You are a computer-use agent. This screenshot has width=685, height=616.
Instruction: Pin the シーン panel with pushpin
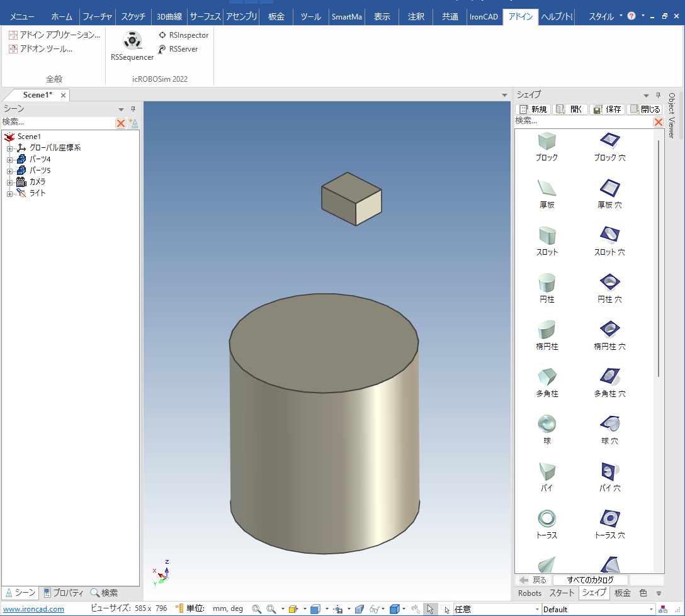coord(133,109)
